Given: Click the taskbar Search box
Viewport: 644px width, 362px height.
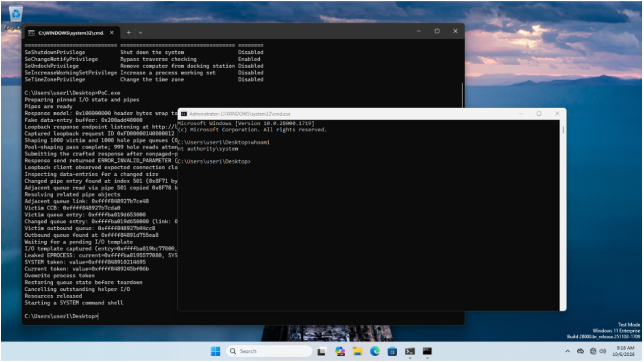Looking at the screenshot, I should pyautogui.click(x=269, y=351).
